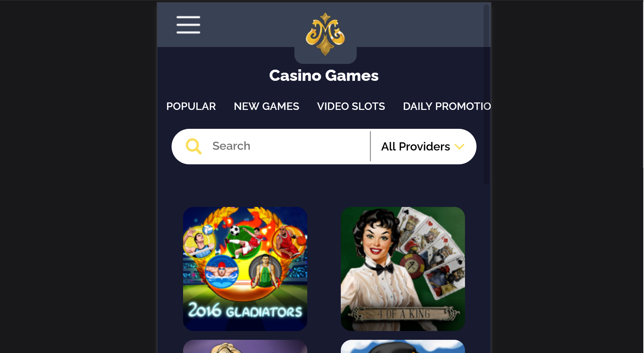Image resolution: width=644 pixels, height=353 pixels.
Task: Click the yellow magnifier search icon
Action: [x=194, y=146]
